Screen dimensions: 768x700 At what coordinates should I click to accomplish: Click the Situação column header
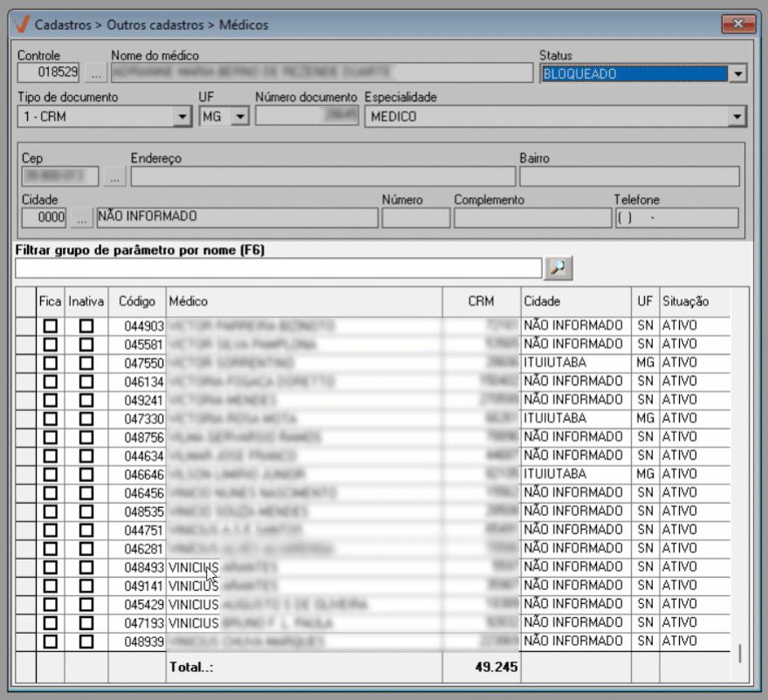(x=685, y=301)
